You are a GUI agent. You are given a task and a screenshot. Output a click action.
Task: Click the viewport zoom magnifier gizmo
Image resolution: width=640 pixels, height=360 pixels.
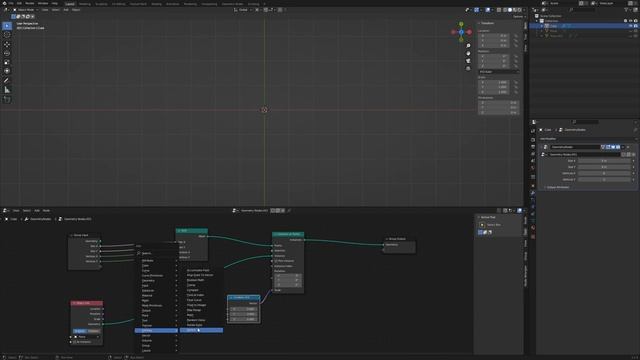click(468, 46)
